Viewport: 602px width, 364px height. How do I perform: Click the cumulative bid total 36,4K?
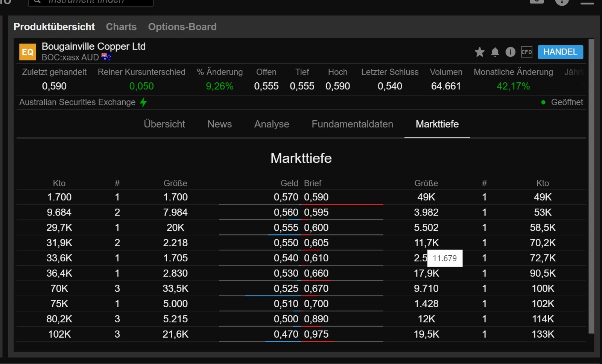(59, 273)
